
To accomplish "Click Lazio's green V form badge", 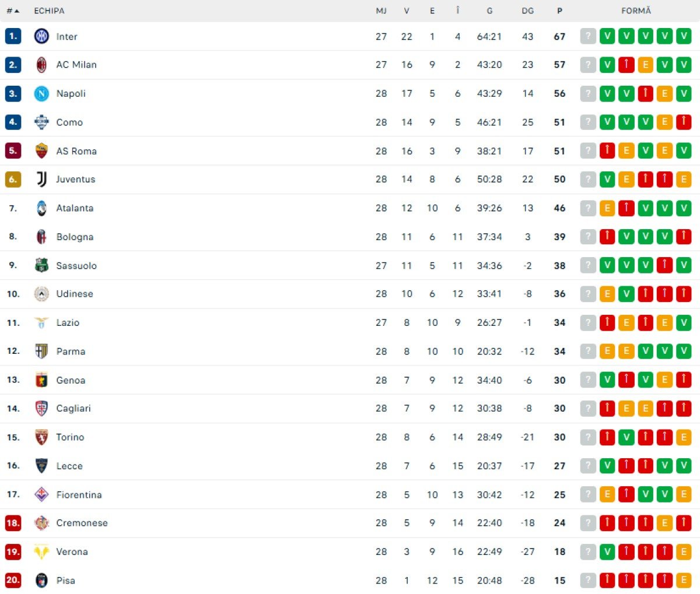I will (684, 322).
